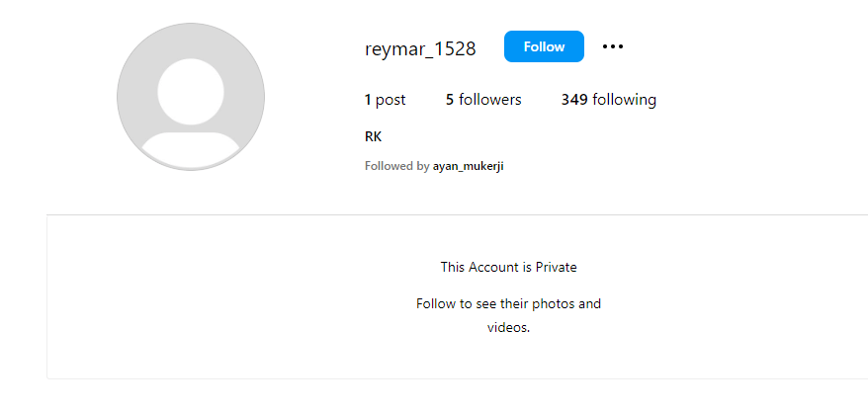Click the 'Follow to see their photos' text

coord(508,303)
